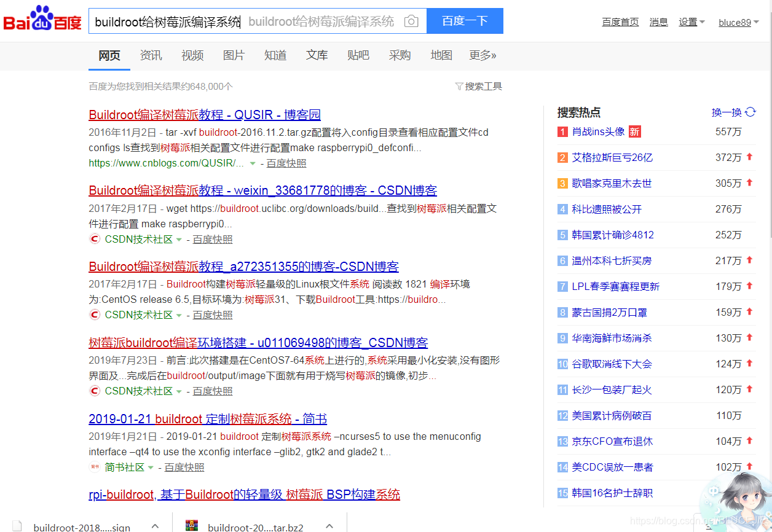
Task: Open downloaded file buildroot-20....tar.bz2
Action: [256, 527]
